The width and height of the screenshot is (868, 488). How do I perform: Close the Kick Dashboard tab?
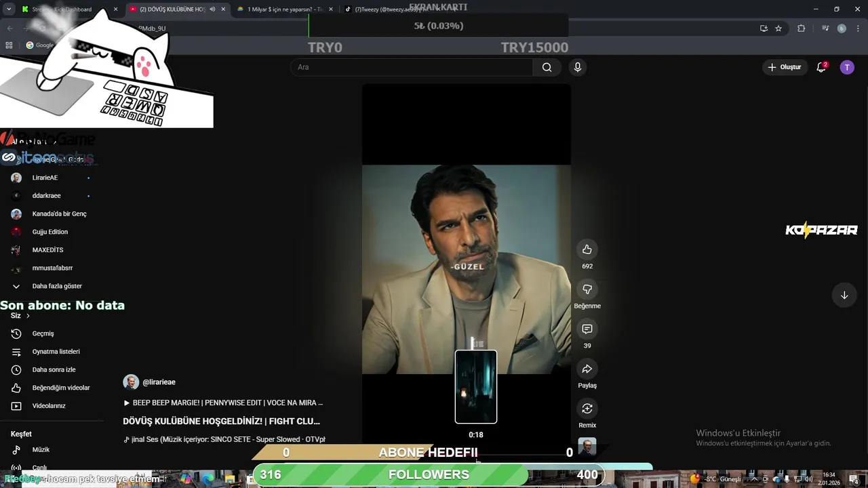[x=115, y=9]
